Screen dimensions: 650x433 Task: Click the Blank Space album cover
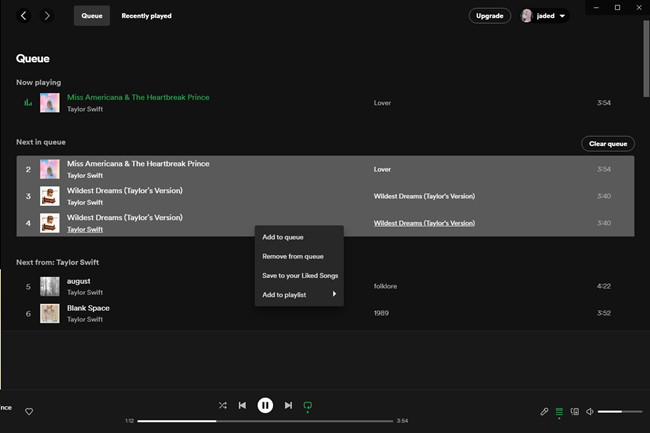point(50,313)
